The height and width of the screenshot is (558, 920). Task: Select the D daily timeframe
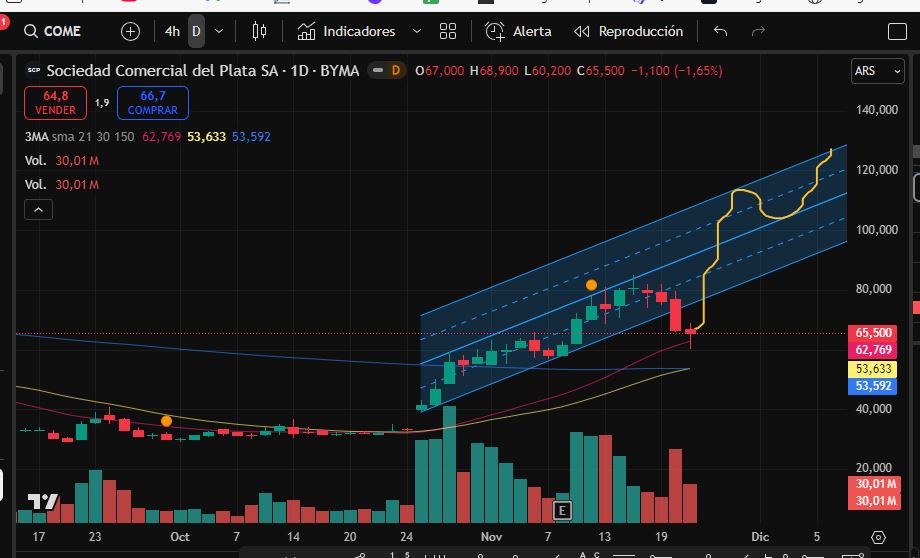[196, 31]
